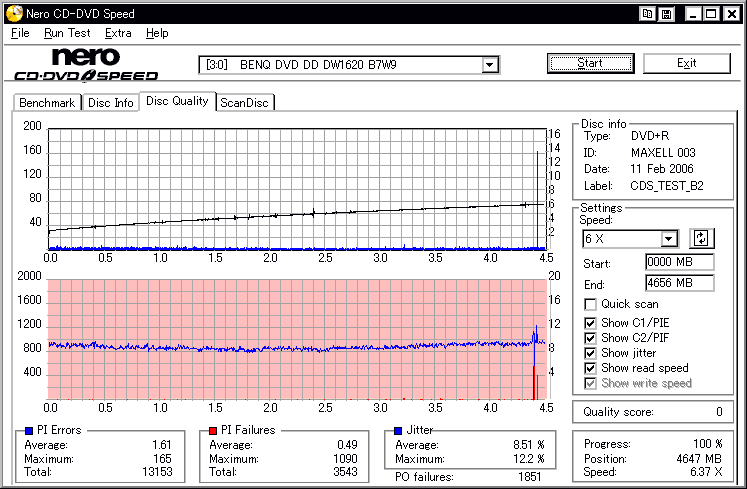This screenshot has height=489, width=747.
Task: Click the Progress value 100 %
Action: tap(707, 444)
